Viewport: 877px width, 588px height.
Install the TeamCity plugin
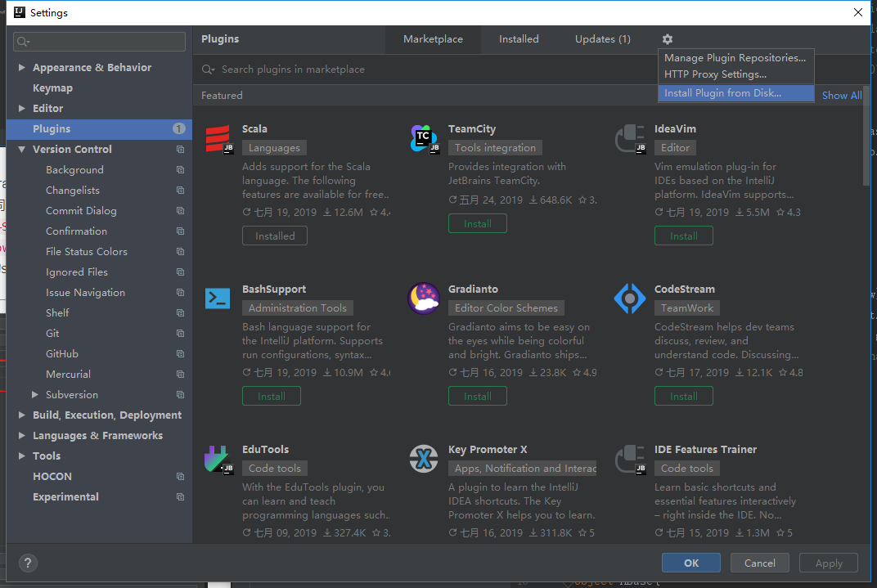(x=477, y=222)
